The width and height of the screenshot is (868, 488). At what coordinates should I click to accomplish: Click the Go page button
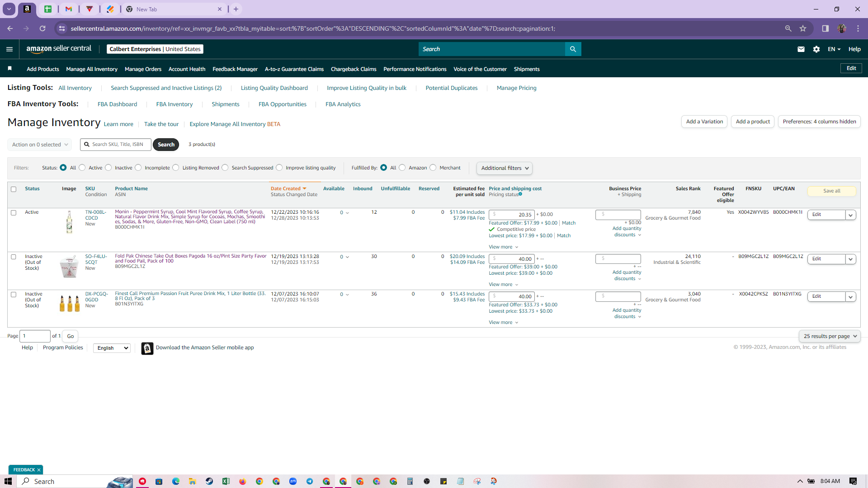(71, 336)
